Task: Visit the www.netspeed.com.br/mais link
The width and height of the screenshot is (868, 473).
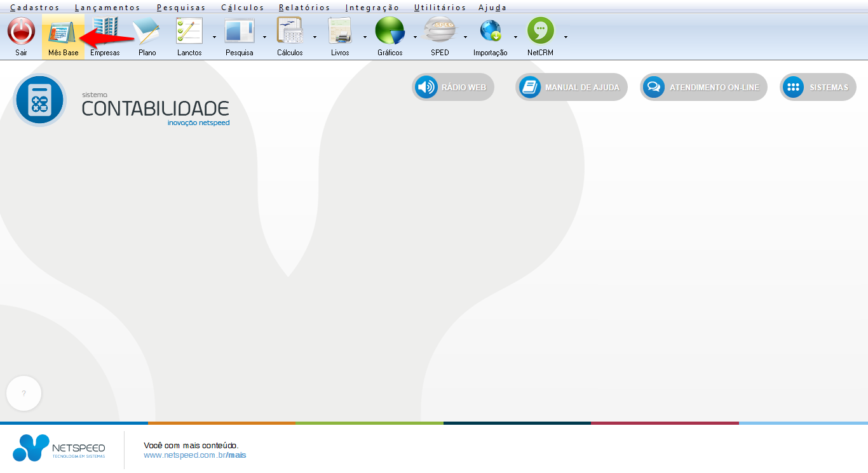Action: click(194, 455)
